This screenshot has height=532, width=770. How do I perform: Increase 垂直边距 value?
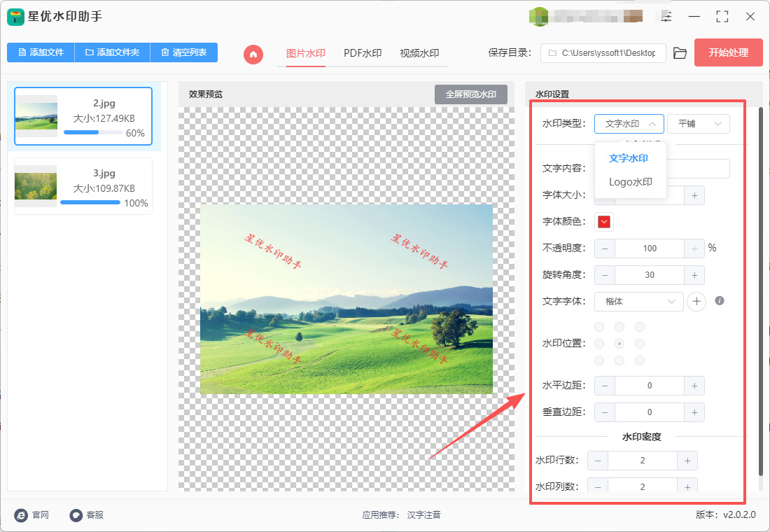coord(694,412)
